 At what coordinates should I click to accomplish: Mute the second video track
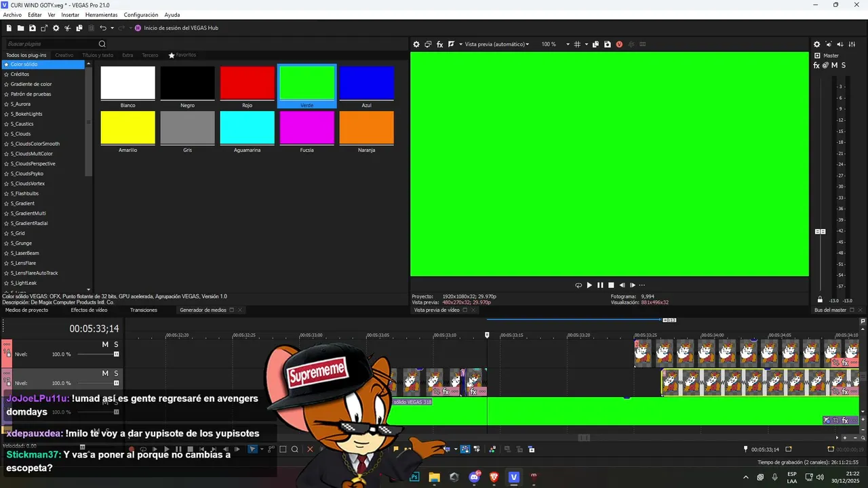point(105,373)
